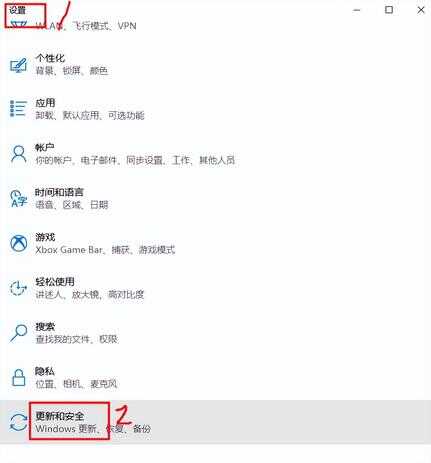This screenshot has width=431, height=463.
Task: Click the 游戏 title text
Action: click(45, 237)
